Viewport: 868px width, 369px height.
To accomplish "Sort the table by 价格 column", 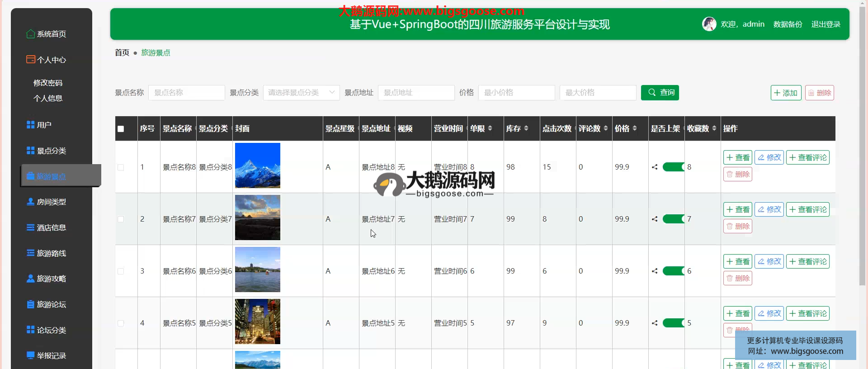I will pos(634,128).
